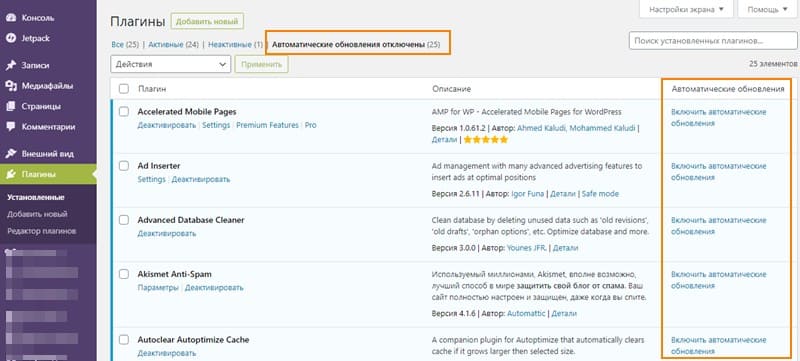Focus the plugin search field

(x=713, y=40)
